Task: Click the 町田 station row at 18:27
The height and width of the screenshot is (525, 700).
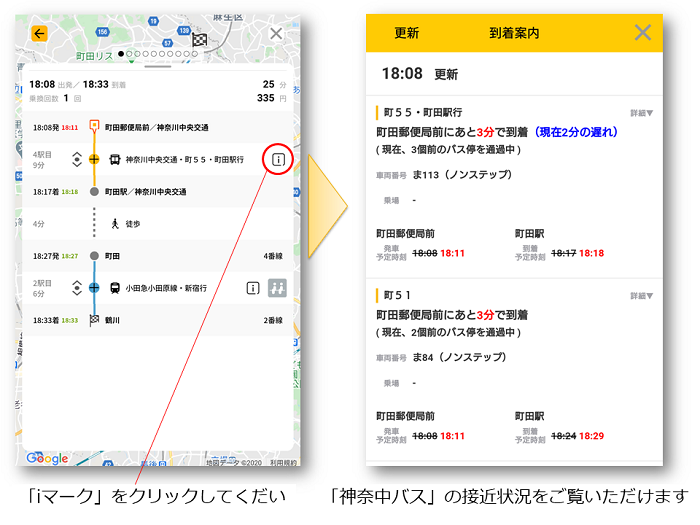Action: point(158,256)
